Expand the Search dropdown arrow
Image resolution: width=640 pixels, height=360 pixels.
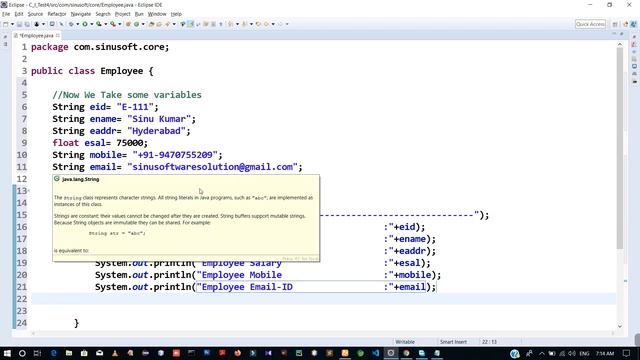[174, 24]
